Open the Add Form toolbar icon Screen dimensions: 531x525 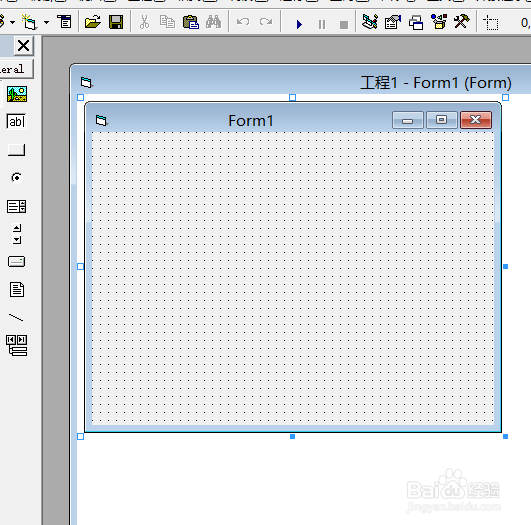(x=29, y=22)
